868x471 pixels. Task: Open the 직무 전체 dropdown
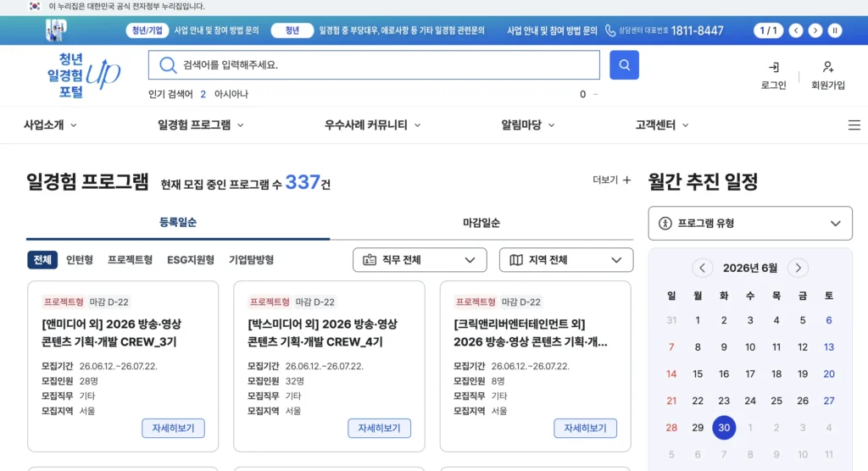pyautogui.click(x=420, y=260)
